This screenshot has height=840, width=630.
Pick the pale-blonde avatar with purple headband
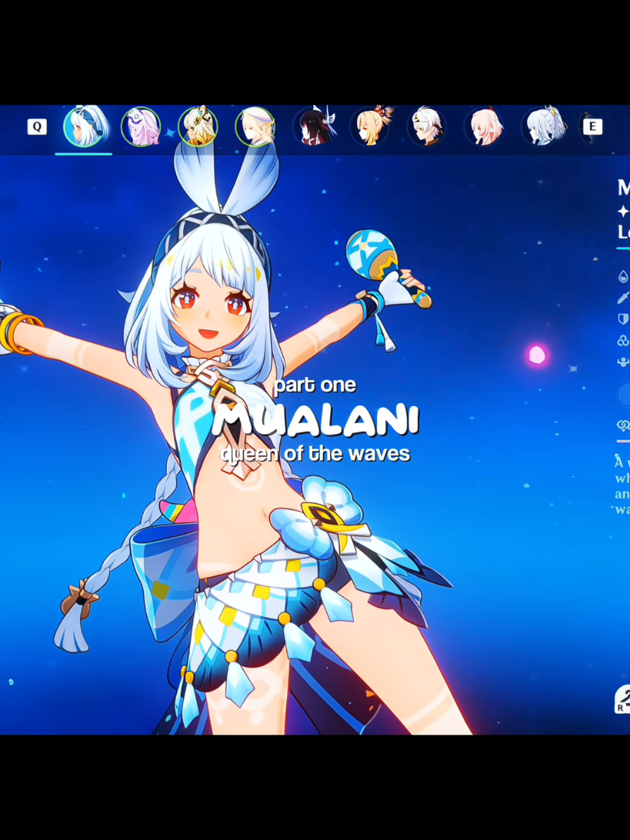[255, 127]
